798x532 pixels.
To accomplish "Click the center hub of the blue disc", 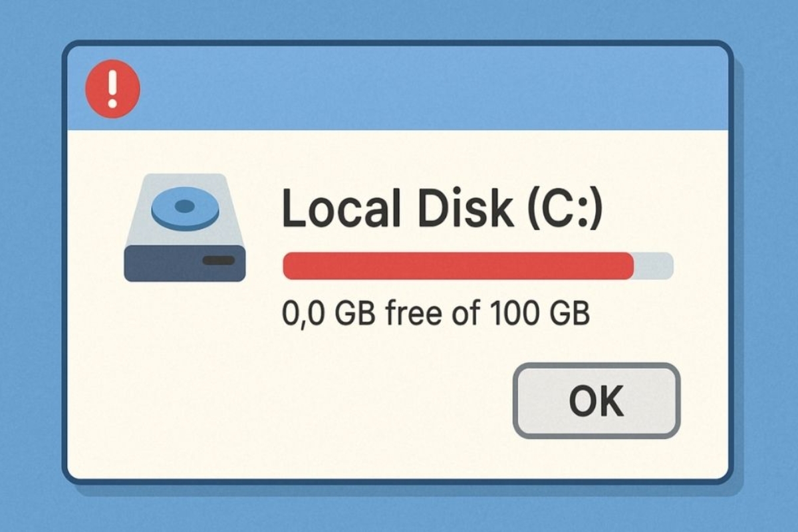I will pyautogui.click(x=184, y=207).
